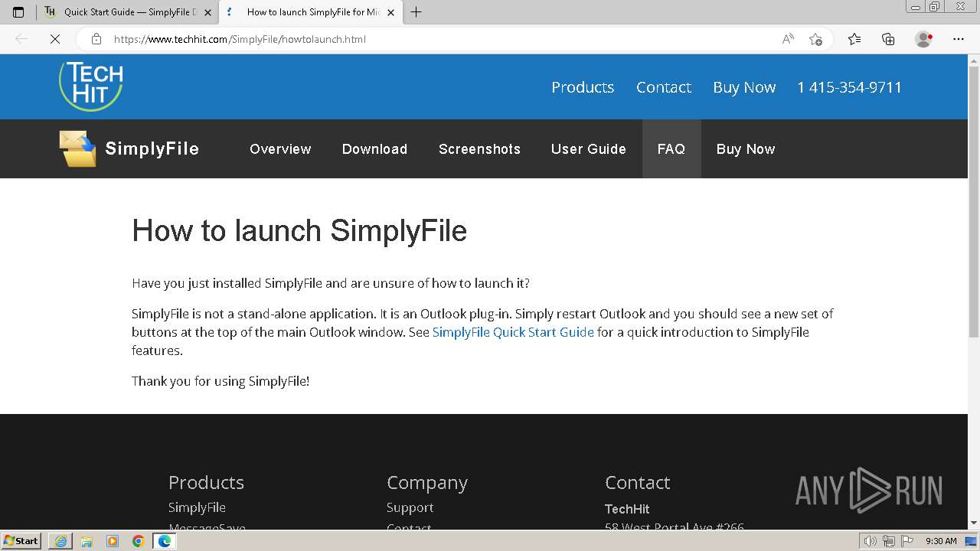Open the Windows Start menu
This screenshot has width=980, height=551.
coord(21,540)
